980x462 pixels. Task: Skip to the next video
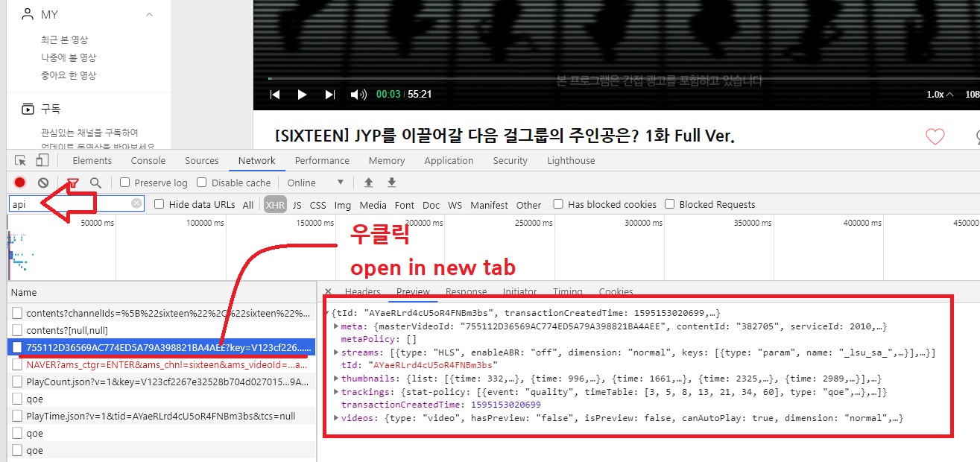(330, 95)
